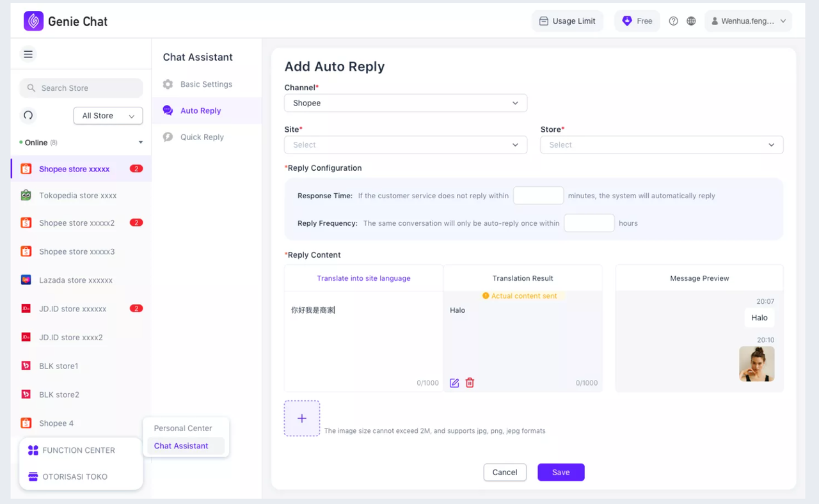Click the JD.ID store xxxxxx icon
The height and width of the screenshot is (504, 819).
[x=26, y=309]
